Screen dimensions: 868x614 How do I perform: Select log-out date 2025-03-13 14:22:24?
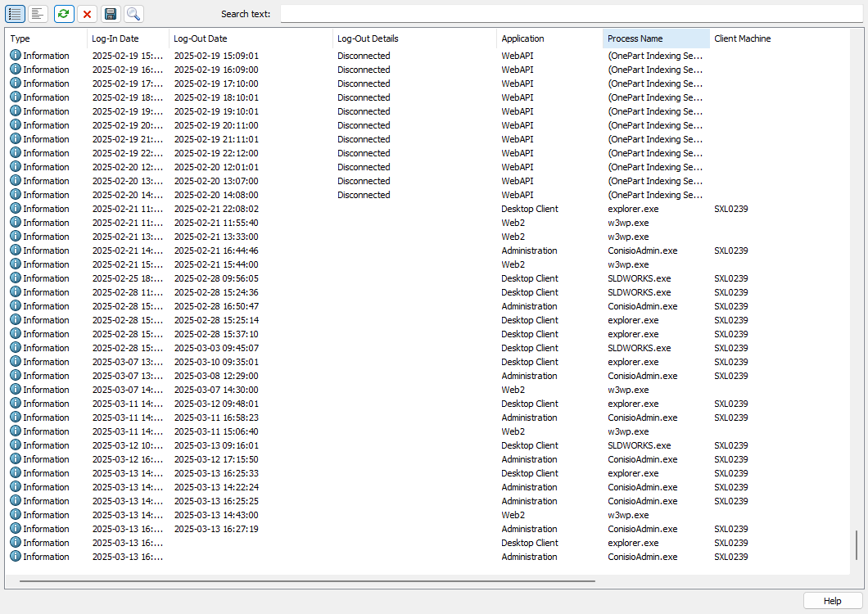[216, 487]
